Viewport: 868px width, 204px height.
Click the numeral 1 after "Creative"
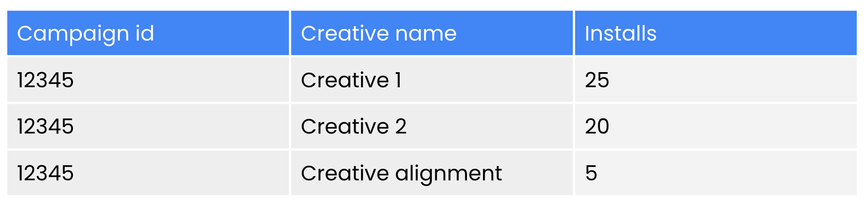pos(398,80)
